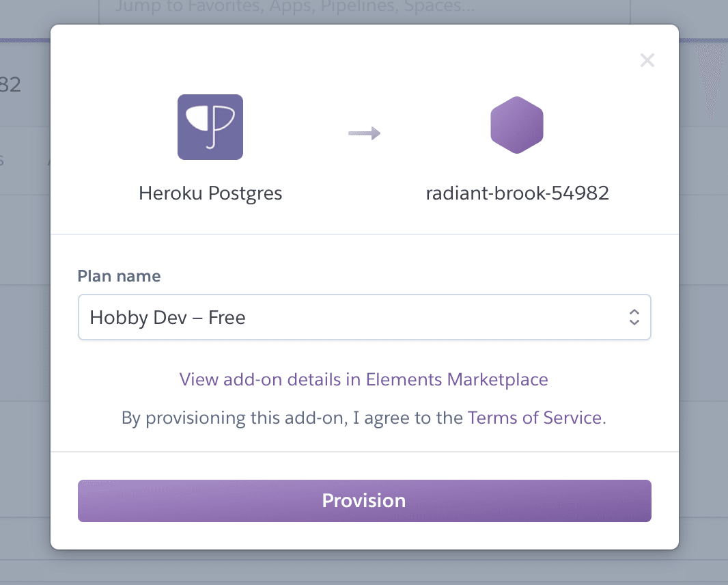728x585 pixels.
Task: Click the blank dialog area beneath the Provision button
Action: click(363, 536)
